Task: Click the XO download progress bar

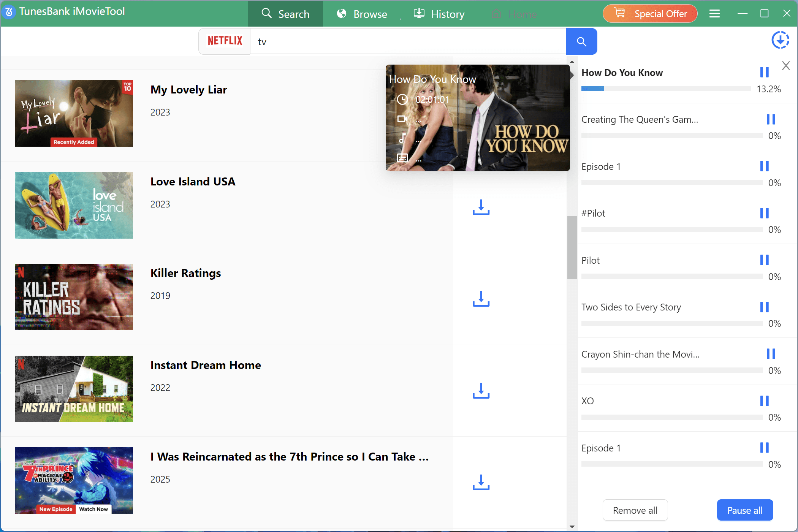Action: [672, 417]
